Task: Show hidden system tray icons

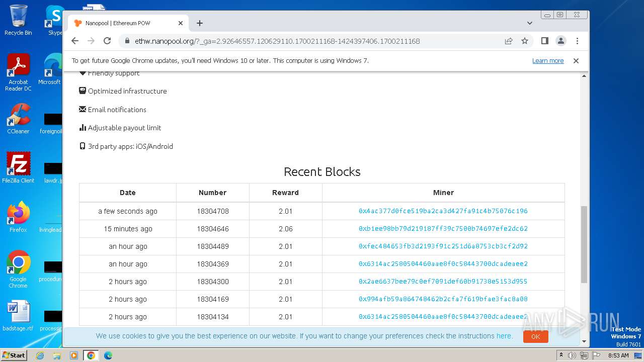Action: (561, 355)
